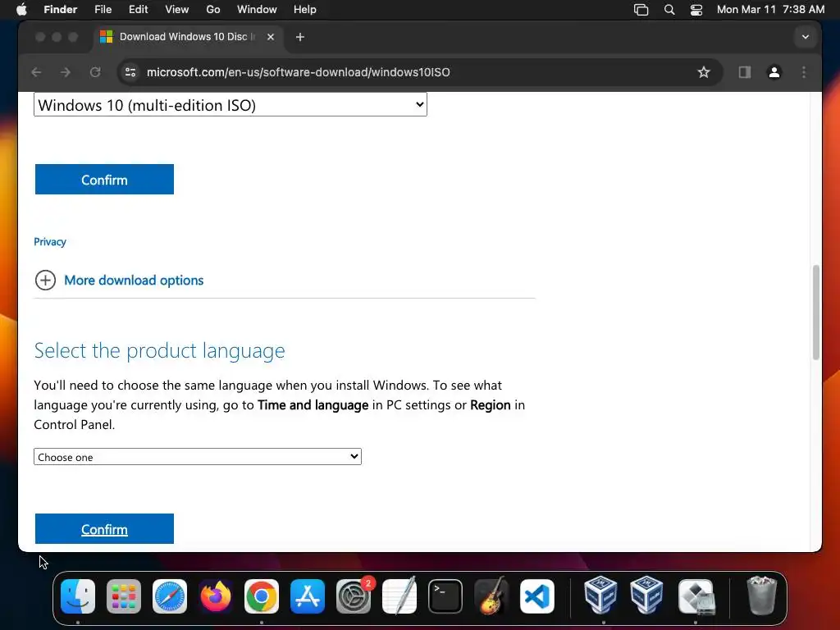Open Launchpad from the Dock
This screenshot has width=840, height=630.
[x=124, y=596]
